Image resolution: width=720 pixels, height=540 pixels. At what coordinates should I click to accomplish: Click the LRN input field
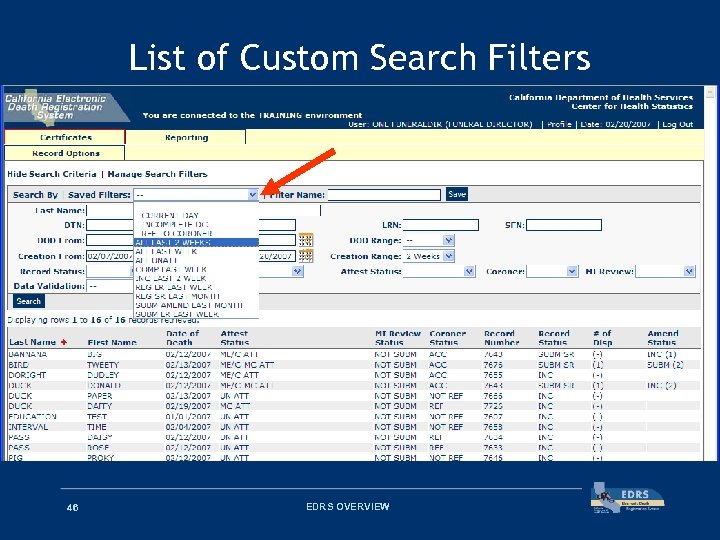tap(441, 225)
